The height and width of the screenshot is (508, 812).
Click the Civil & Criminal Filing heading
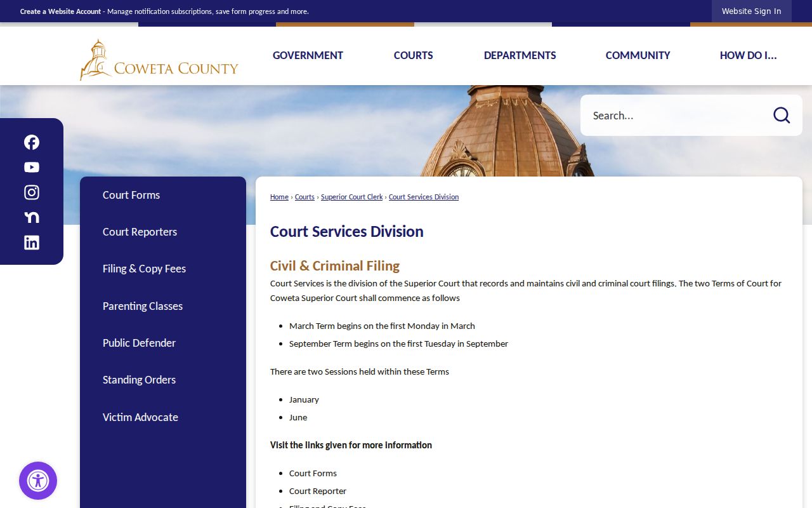[335, 265]
